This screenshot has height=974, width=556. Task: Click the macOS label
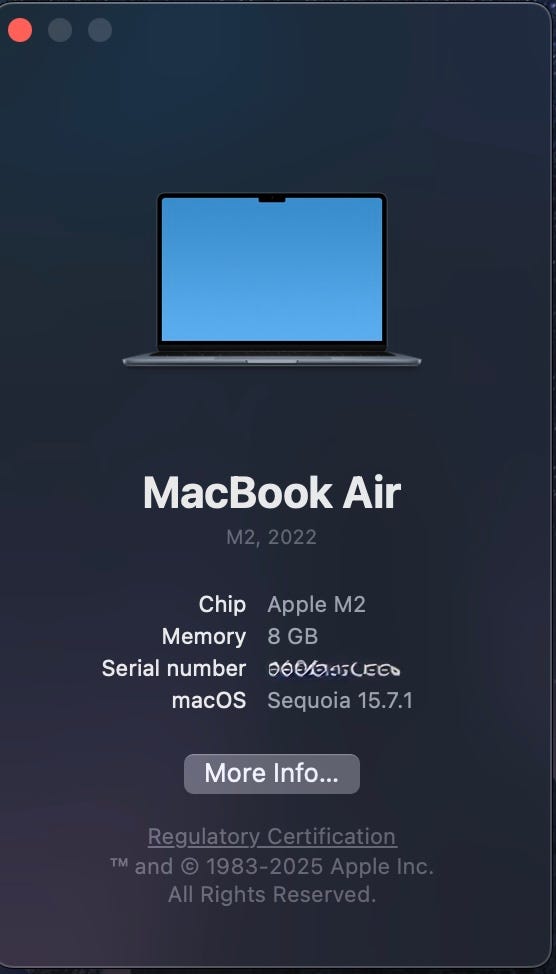[209, 701]
